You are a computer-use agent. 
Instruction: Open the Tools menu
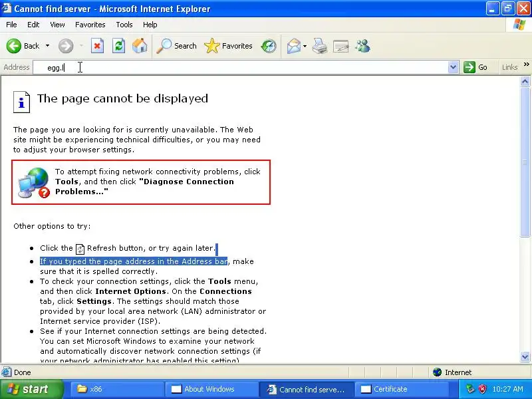pyautogui.click(x=124, y=25)
